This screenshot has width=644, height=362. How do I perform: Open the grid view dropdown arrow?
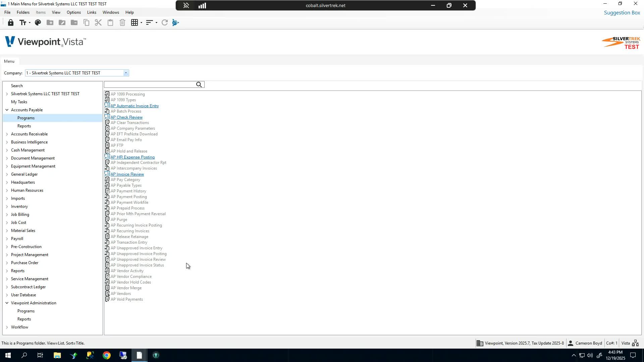(141, 22)
